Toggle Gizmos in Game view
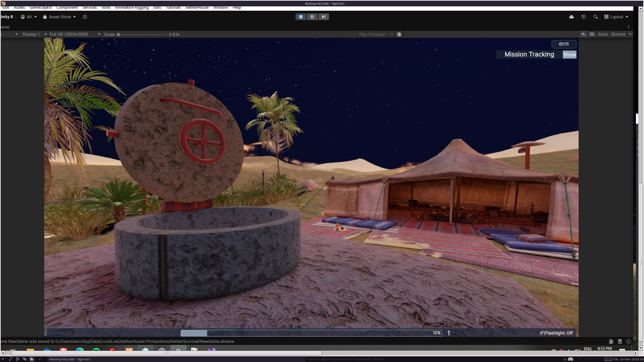644x362 pixels. tap(618, 34)
